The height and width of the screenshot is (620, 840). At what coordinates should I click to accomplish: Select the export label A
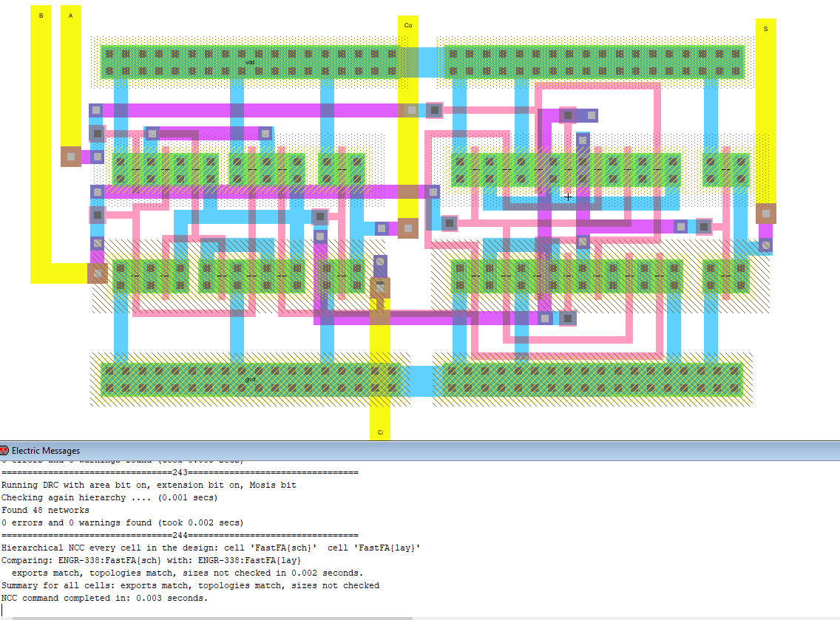71,16
